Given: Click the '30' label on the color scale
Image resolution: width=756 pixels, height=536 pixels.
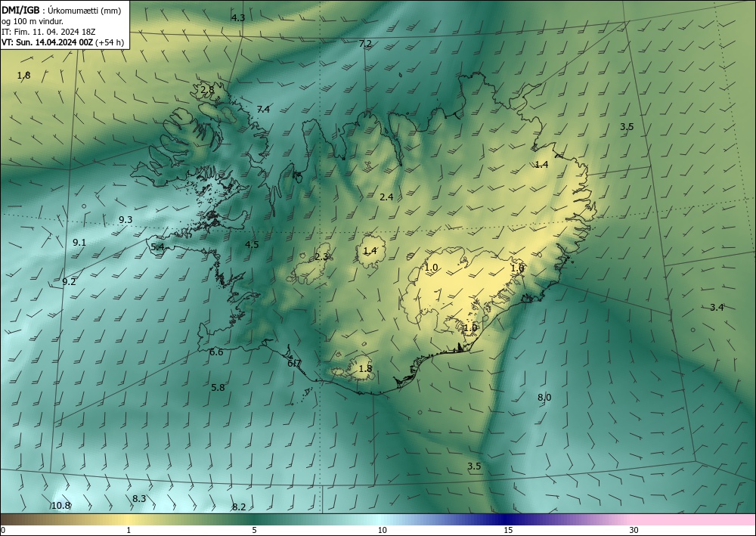Looking at the screenshot, I should click(x=634, y=530).
